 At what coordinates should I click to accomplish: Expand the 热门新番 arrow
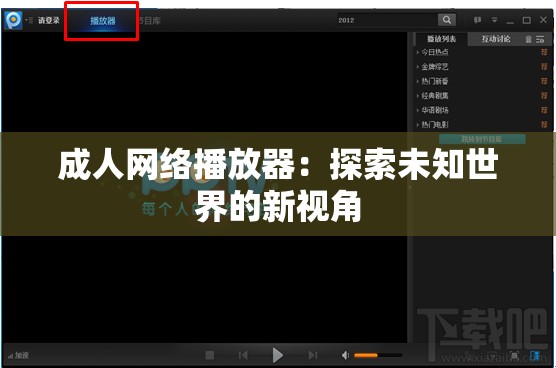point(418,81)
